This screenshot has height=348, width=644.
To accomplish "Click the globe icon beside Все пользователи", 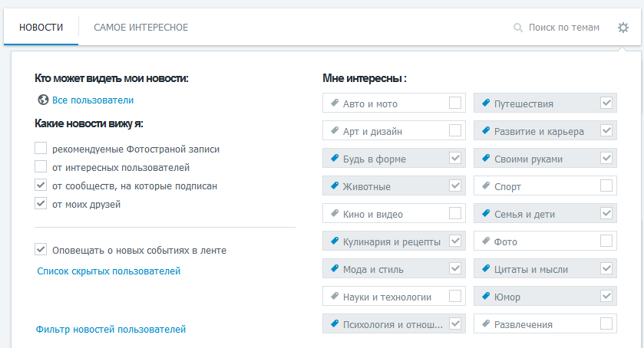I will tap(43, 100).
